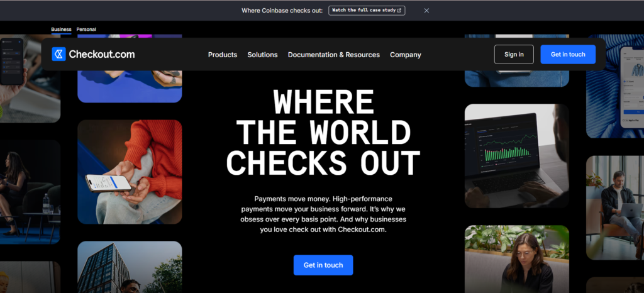
Task: Click the WHERE THE WORLD CHECKS OUT headline
Action: click(x=323, y=132)
